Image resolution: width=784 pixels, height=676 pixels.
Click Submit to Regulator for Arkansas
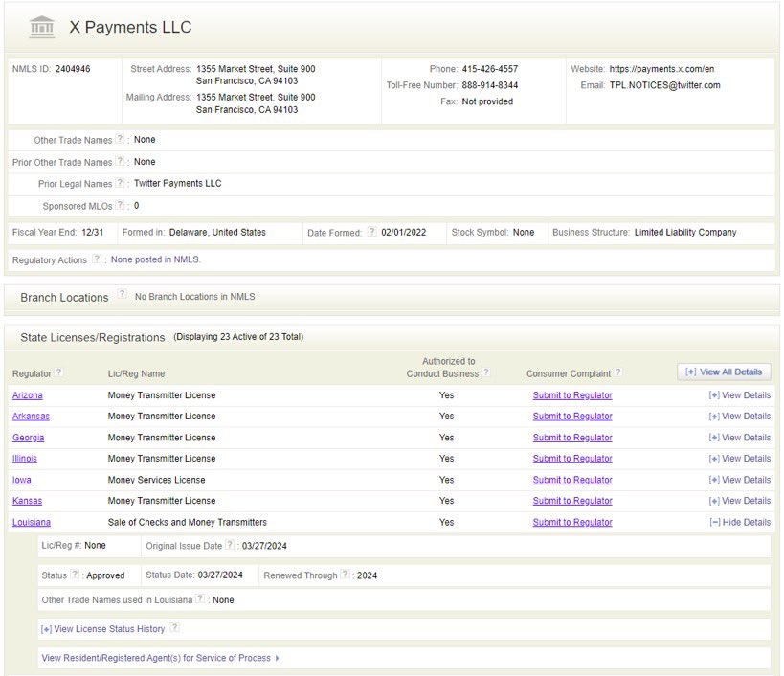pos(572,417)
